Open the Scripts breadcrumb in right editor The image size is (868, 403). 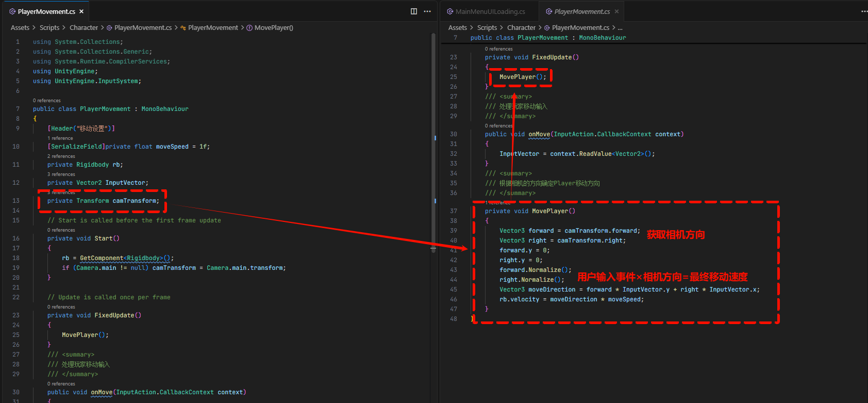coord(487,28)
